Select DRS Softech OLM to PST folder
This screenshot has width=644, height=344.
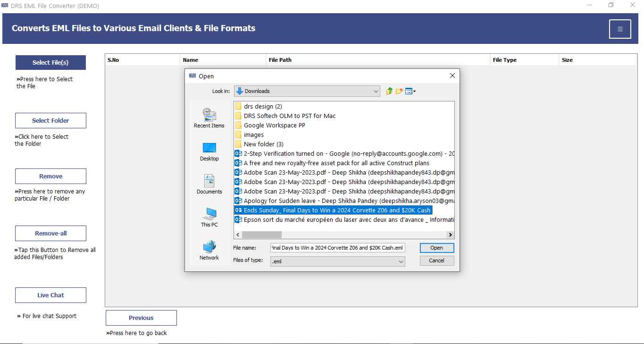tap(285, 116)
